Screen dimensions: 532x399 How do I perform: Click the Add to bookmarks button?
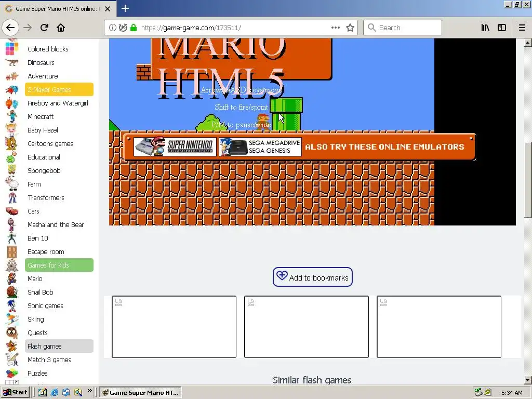(x=312, y=277)
